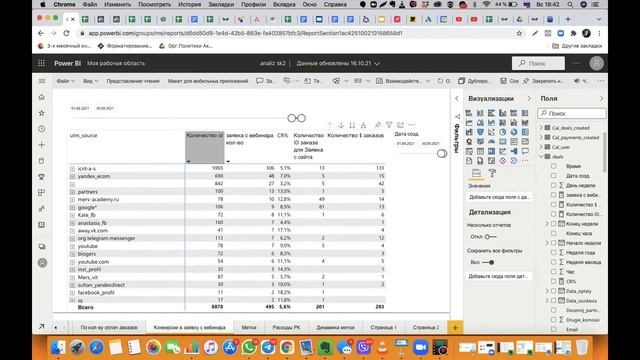
Task: Select the Q&A speech bubble visual
Action: pyautogui.click(x=525, y=151)
